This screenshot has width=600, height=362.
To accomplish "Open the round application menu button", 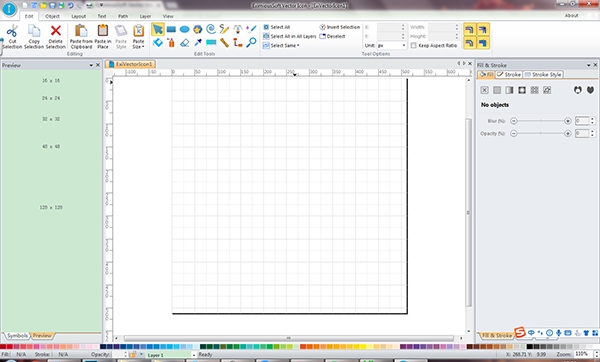I will click(9, 9).
